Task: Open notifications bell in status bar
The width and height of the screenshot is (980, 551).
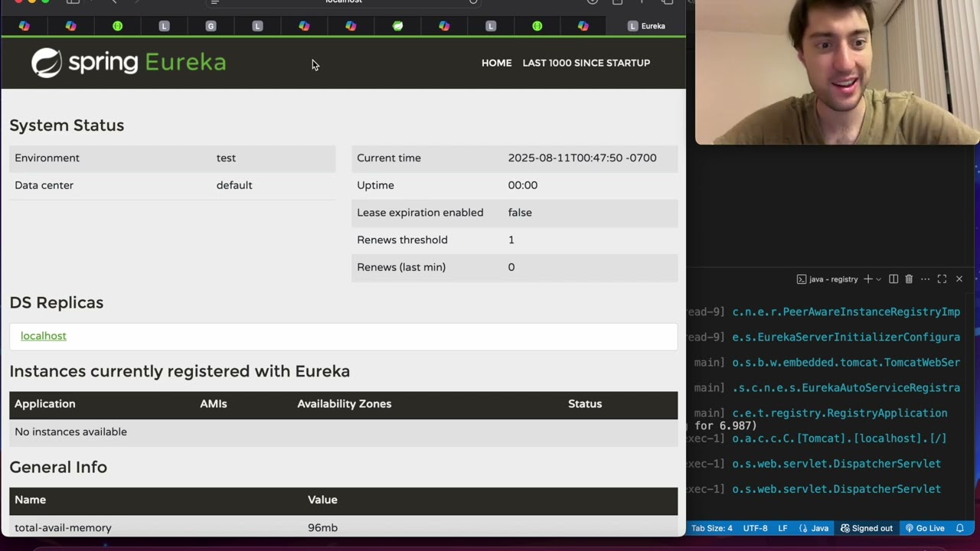Action: pos(959,528)
